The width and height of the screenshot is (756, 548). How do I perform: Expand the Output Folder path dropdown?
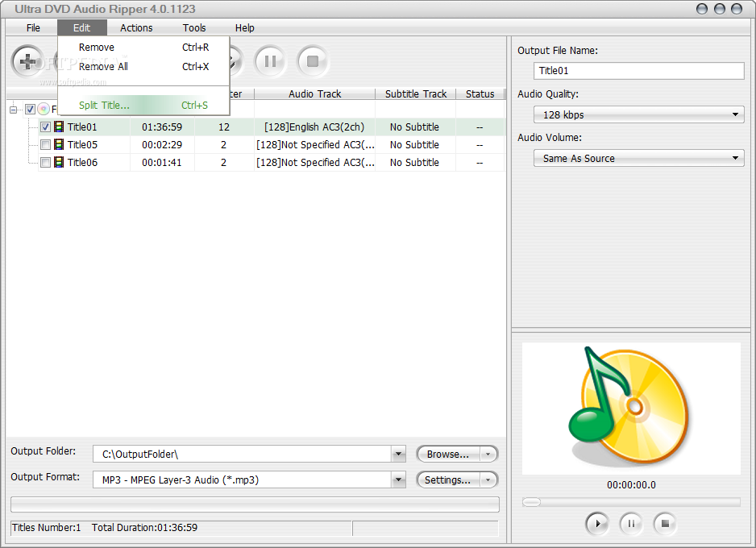point(398,454)
